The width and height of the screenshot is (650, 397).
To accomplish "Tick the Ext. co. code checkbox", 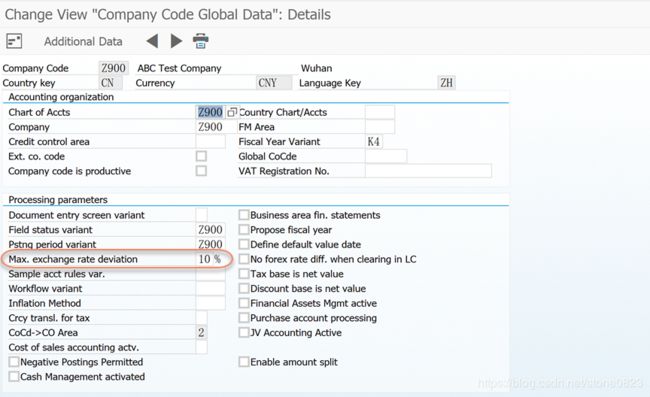I will (201, 156).
